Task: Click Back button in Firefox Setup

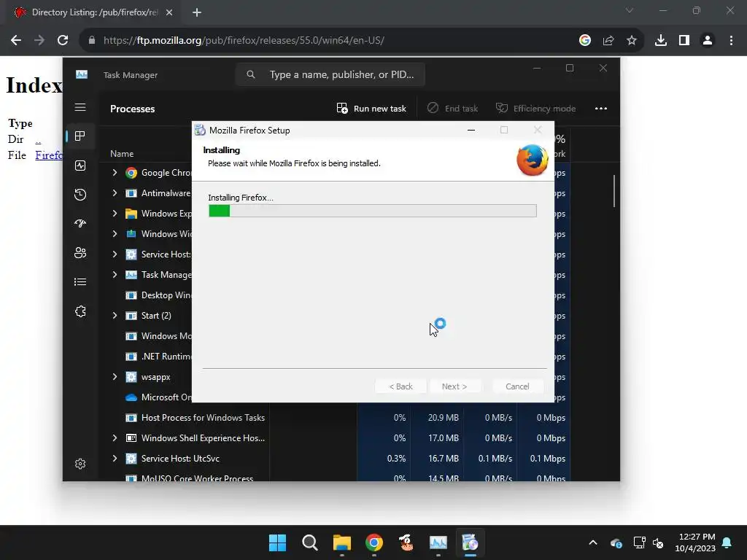Action: click(400, 386)
